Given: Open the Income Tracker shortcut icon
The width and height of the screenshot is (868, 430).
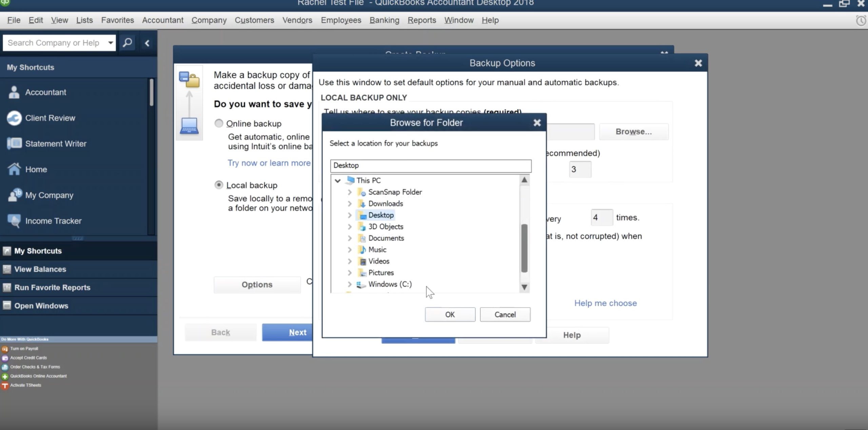Looking at the screenshot, I should click(14, 221).
